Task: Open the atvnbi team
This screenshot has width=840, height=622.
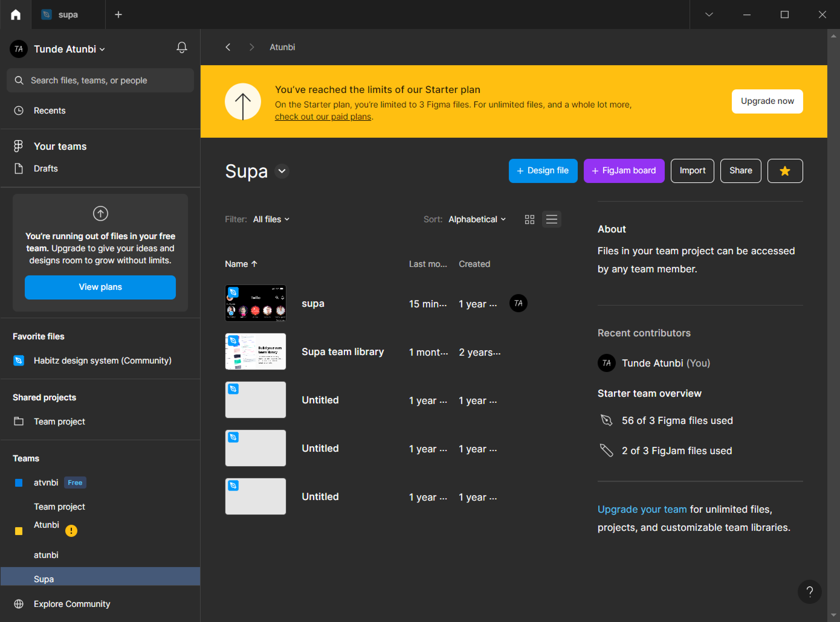Action: [46, 482]
